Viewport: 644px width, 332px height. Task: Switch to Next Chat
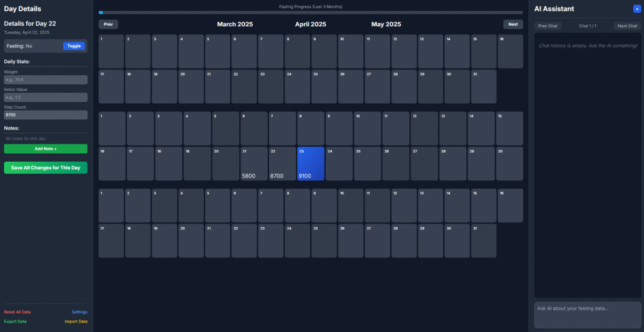click(627, 26)
